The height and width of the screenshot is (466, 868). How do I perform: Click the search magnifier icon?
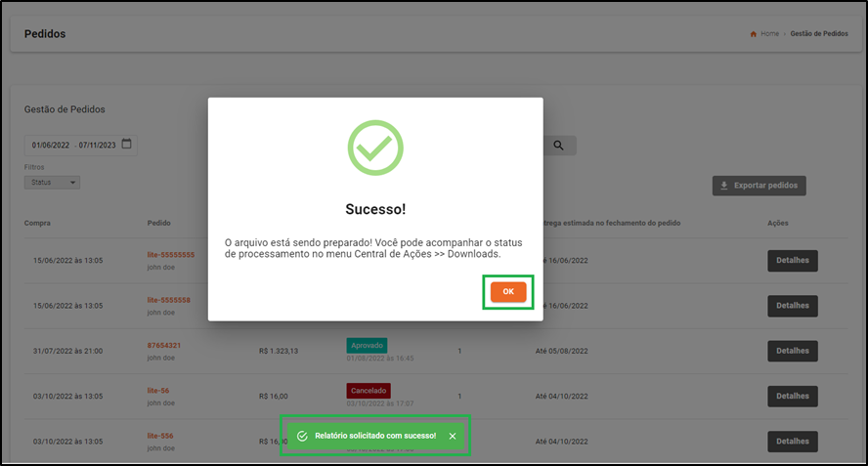pos(558,146)
